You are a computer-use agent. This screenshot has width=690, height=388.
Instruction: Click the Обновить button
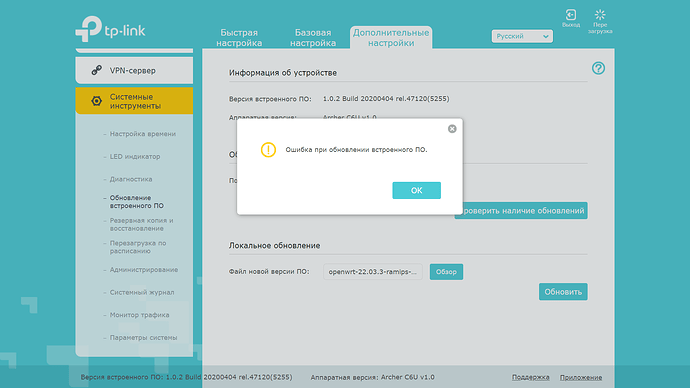point(563,292)
